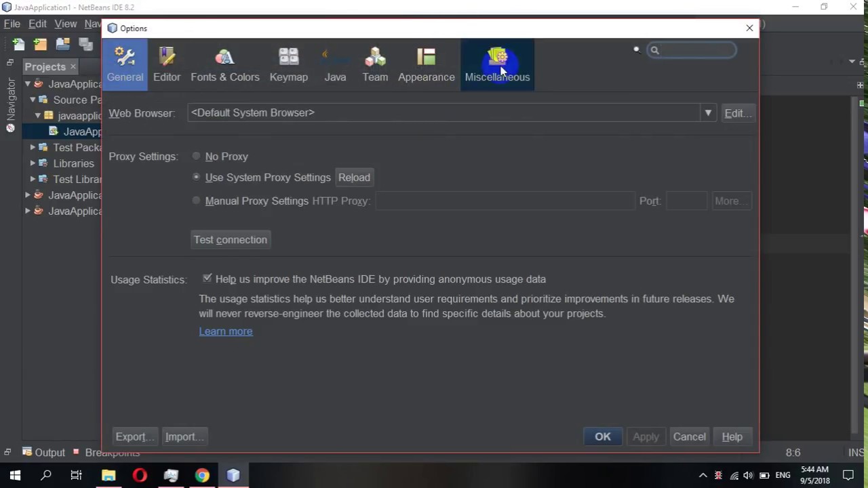Screen dimensions: 868x488
Task: Click the network tray icon
Action: 734,475
